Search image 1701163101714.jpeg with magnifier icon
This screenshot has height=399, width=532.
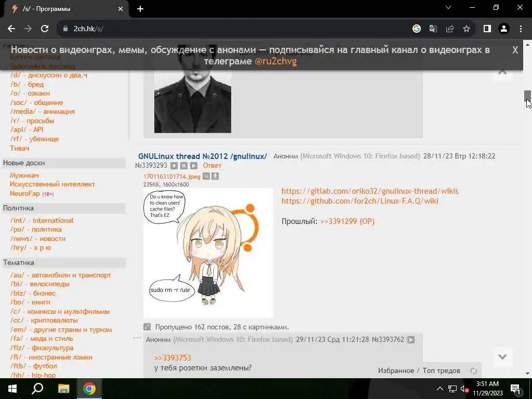click(206, 176)
